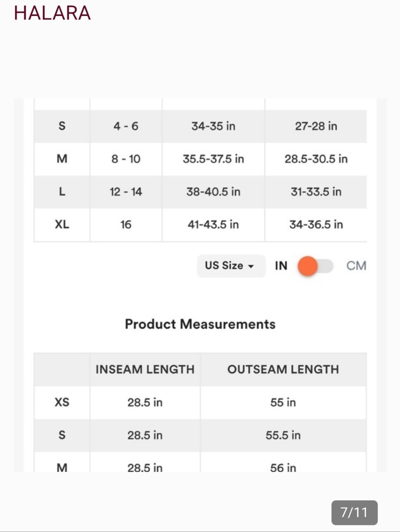Click the INSEAM LENGTH column header

(145, 369)
